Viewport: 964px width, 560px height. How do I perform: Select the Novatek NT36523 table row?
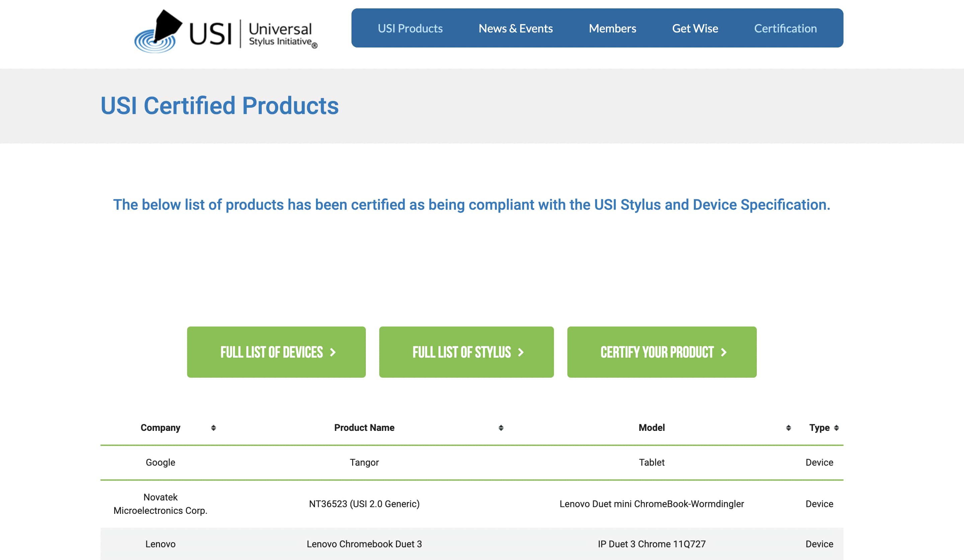click(364, 503)
